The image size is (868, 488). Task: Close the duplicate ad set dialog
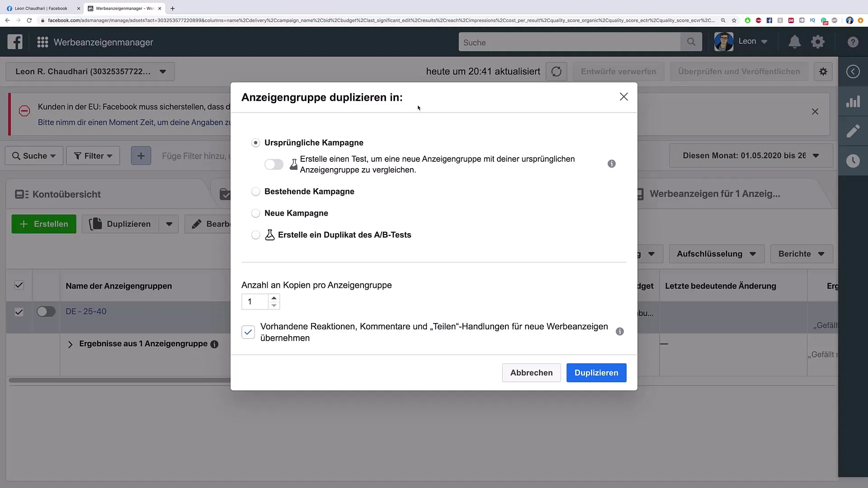point(624,97)
